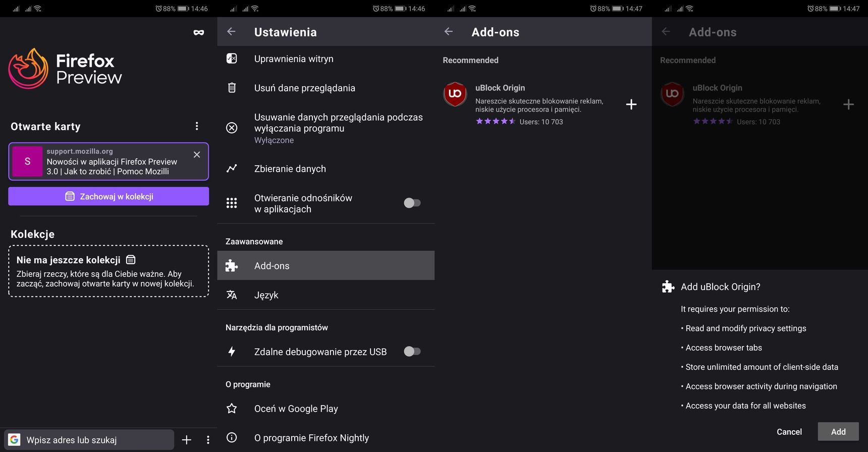Click Read and modify privacy settings text
The image size is (868, 452).
pyautogui.click(x=746, y=328)
